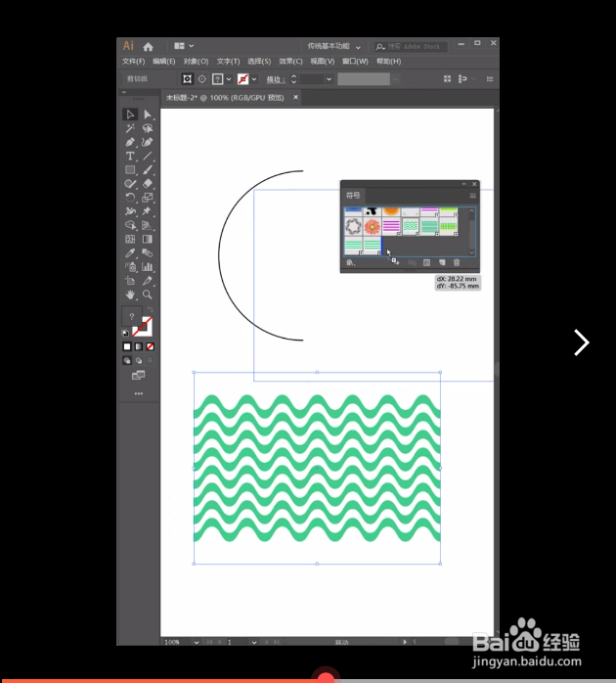Screen dimensions: 616x683
Task: Select the Shaper tool
Action: point(130,184)
